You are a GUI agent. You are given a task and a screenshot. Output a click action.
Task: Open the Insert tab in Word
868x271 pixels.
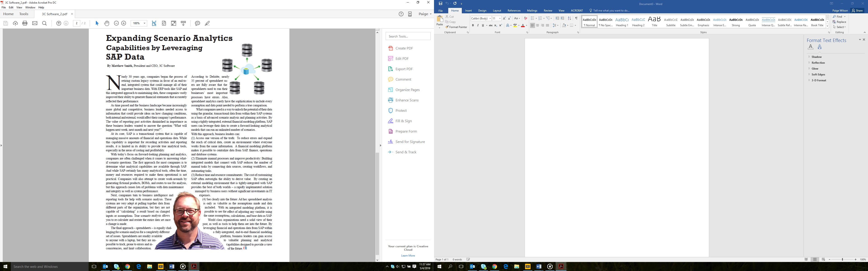click(x=468, y=10)
